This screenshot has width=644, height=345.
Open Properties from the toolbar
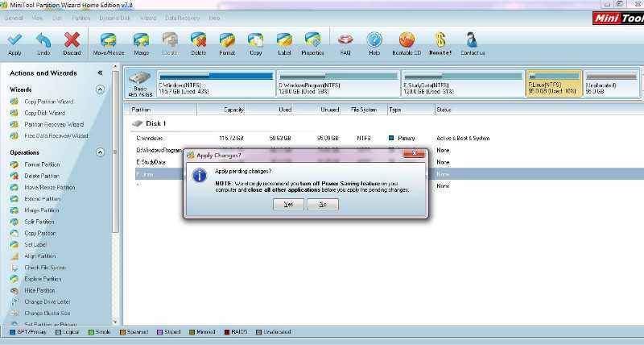312,39
